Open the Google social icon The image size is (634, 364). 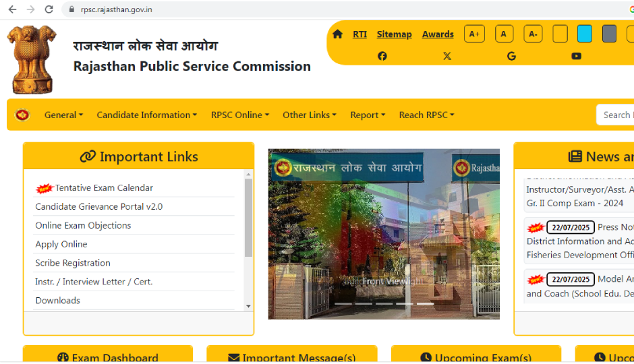coord(511,56)
